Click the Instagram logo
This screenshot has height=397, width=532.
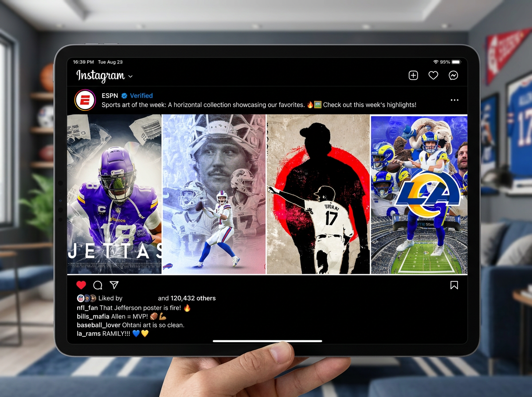pos(100,76)
